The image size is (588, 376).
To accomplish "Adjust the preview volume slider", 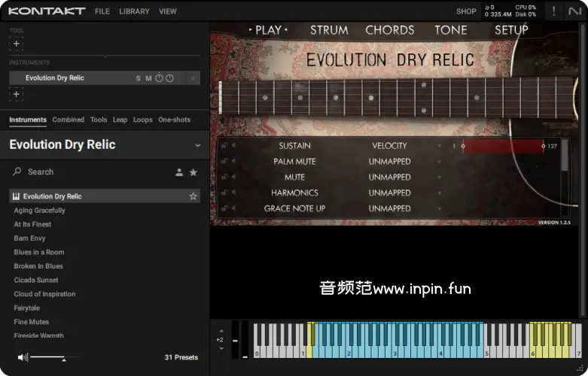I will pos(54,358).
